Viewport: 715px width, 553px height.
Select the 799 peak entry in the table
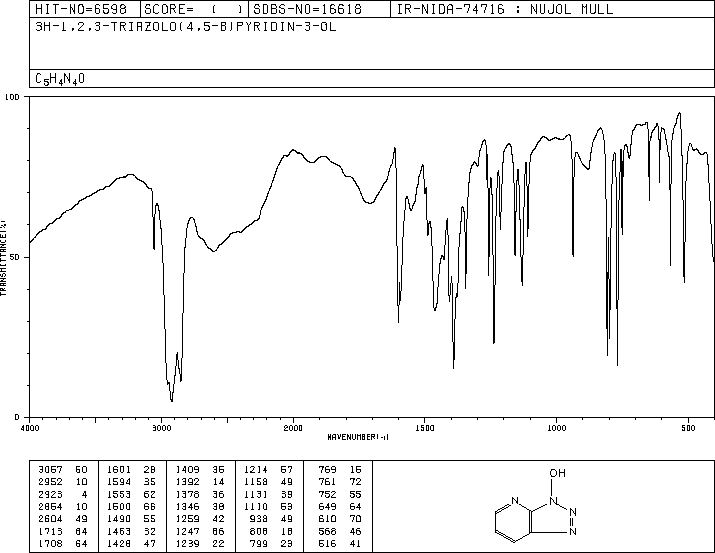[x=272, y=544]
